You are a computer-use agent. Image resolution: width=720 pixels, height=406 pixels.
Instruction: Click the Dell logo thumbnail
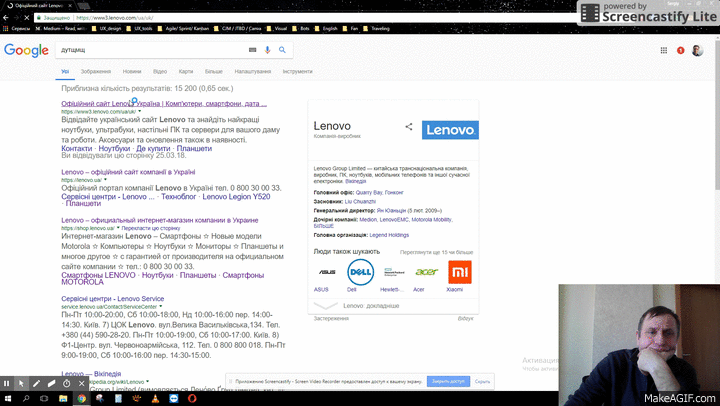point(359,272)
